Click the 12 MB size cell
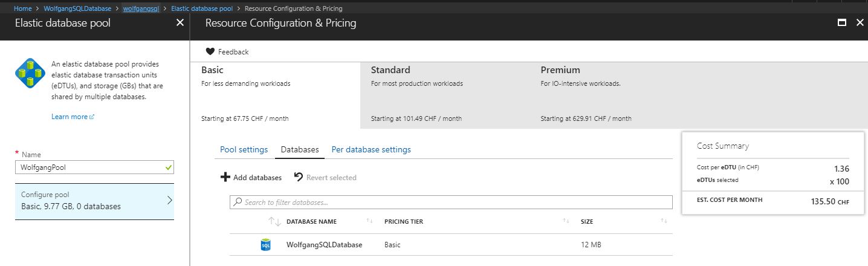 [x=591, y=245]
